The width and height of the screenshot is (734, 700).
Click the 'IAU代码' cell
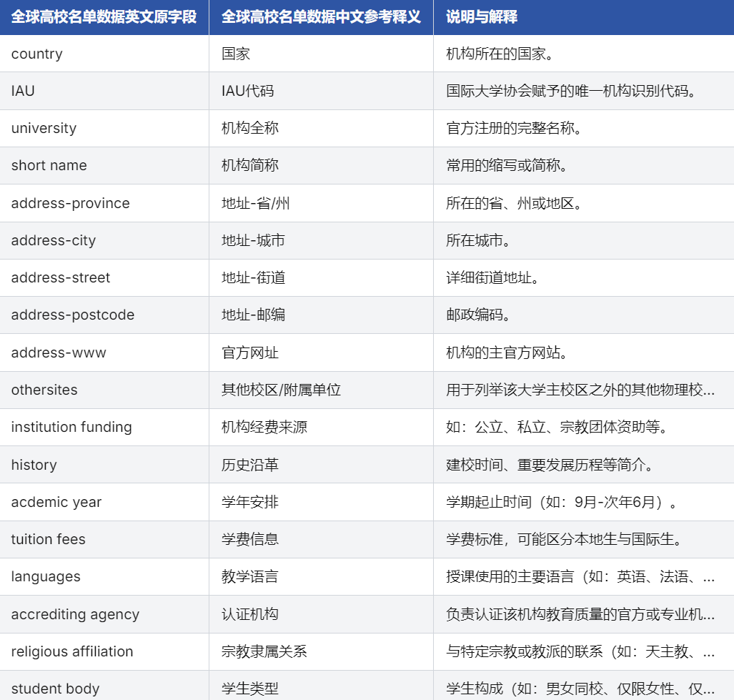click(x=321, y=91)
